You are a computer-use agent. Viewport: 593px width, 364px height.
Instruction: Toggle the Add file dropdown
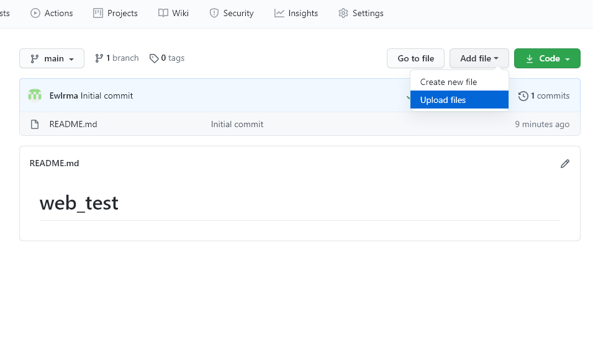(x=479, y=58)
